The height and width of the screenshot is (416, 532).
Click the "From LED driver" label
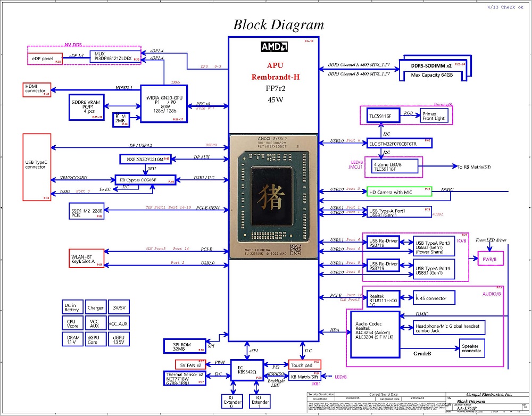[491, 240]
